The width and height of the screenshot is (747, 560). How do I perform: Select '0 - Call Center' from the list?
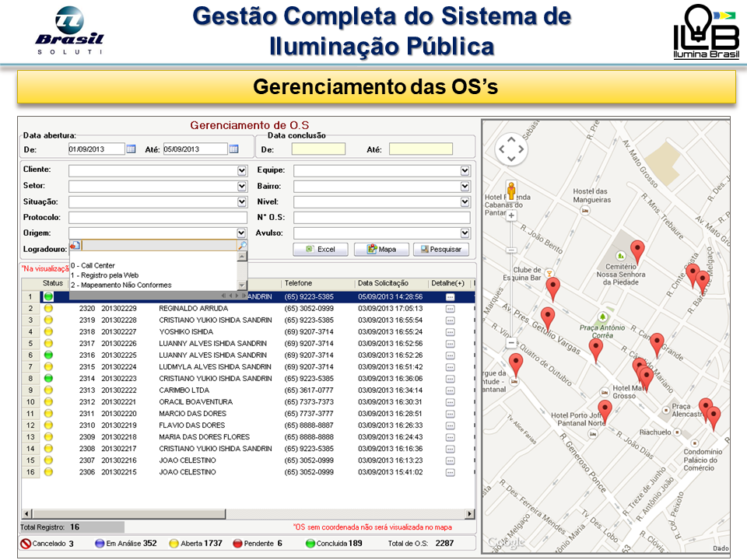(93, 265)
